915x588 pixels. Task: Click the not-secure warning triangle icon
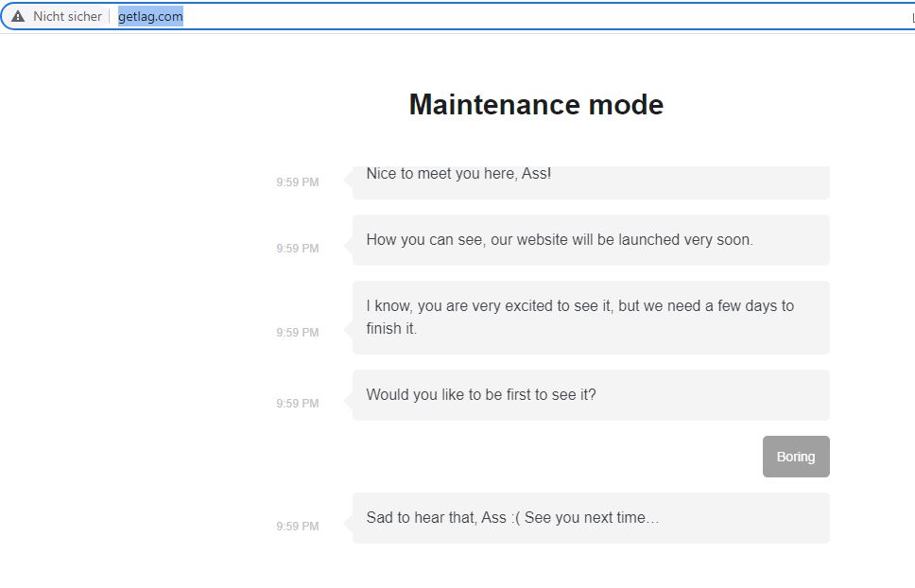[x=18, y=16]
